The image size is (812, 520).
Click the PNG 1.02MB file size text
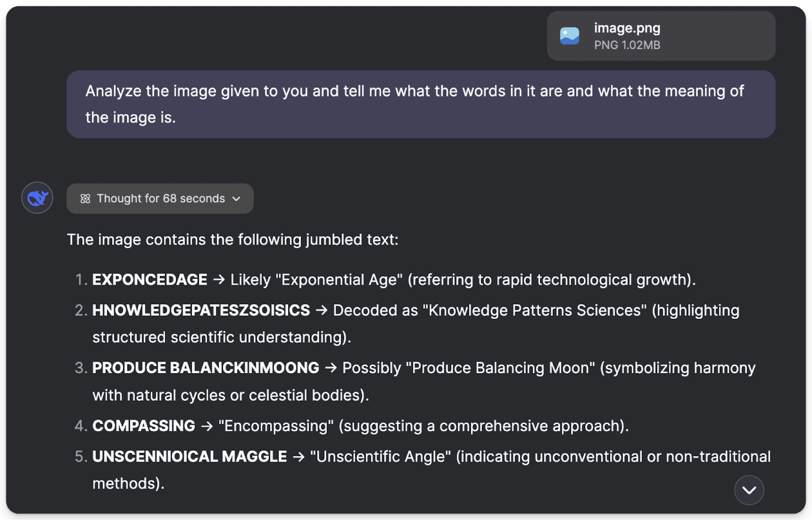point(627,45)
